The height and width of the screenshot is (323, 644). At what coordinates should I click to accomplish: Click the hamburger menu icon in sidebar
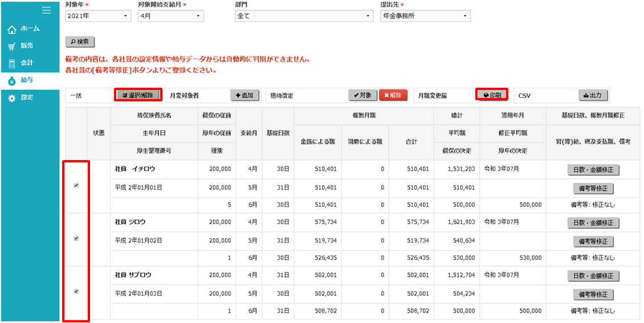coord(46,10)
